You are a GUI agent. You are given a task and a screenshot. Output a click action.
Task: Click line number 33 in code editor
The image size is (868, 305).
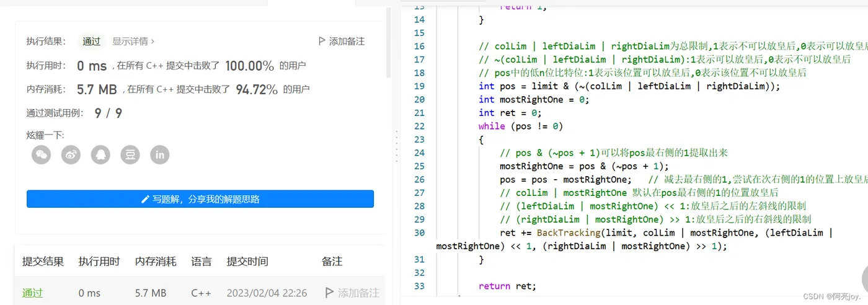(418, 286)
